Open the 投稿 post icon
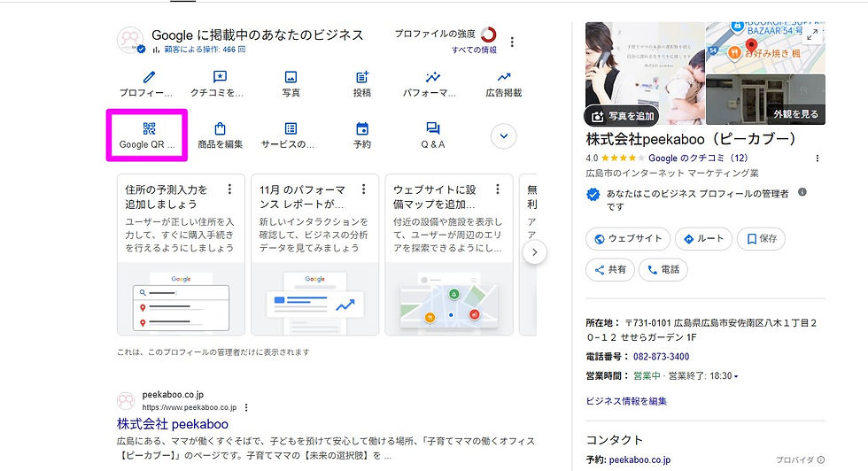This screenshot has height=471, width=868. tap(361, 77)
